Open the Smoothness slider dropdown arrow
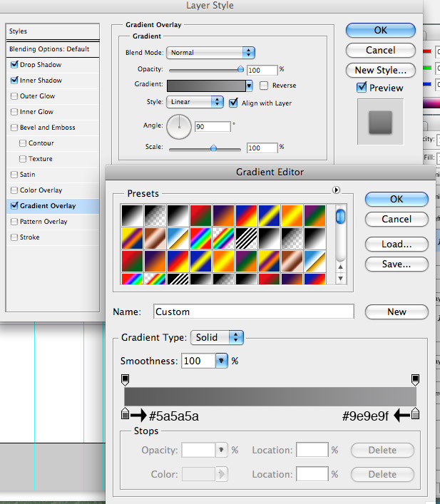 click(221, 361)
